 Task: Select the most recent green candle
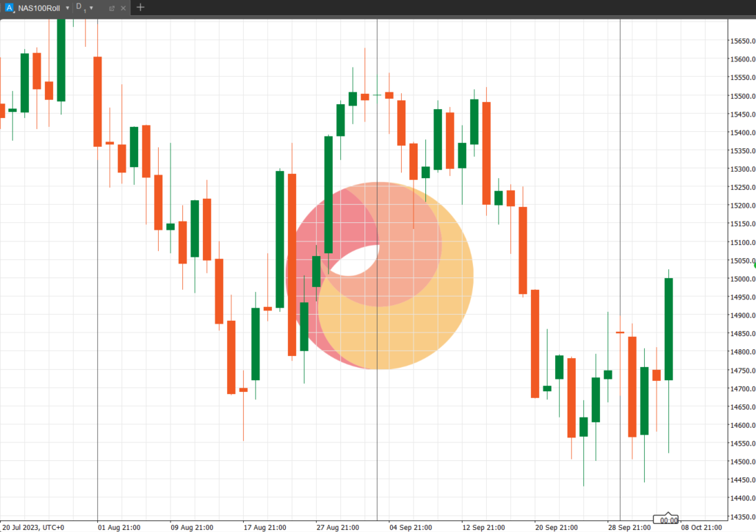pyautogui.click(x=669, y=329)
